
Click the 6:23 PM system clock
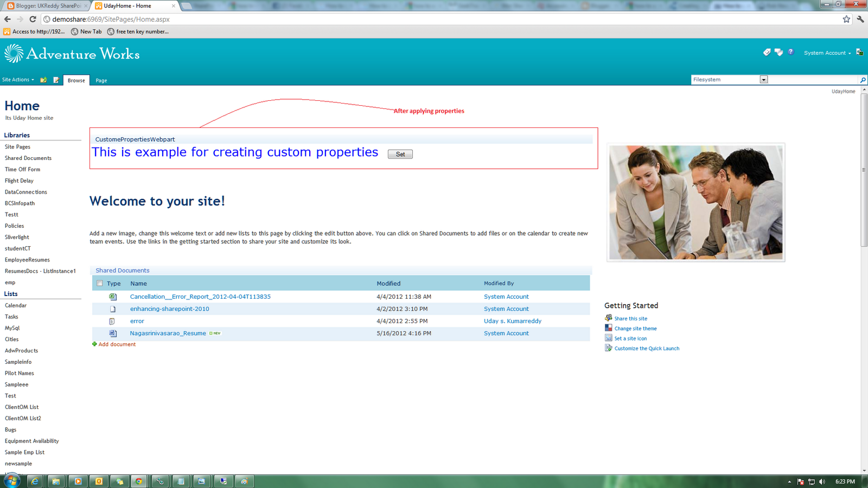(845, 481)
